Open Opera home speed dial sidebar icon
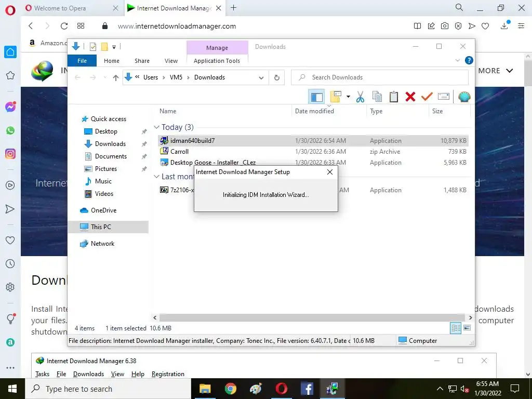Image resolution: width=532 pixels, height=399 pixels. pyautogui.click(x=10, y=52)
